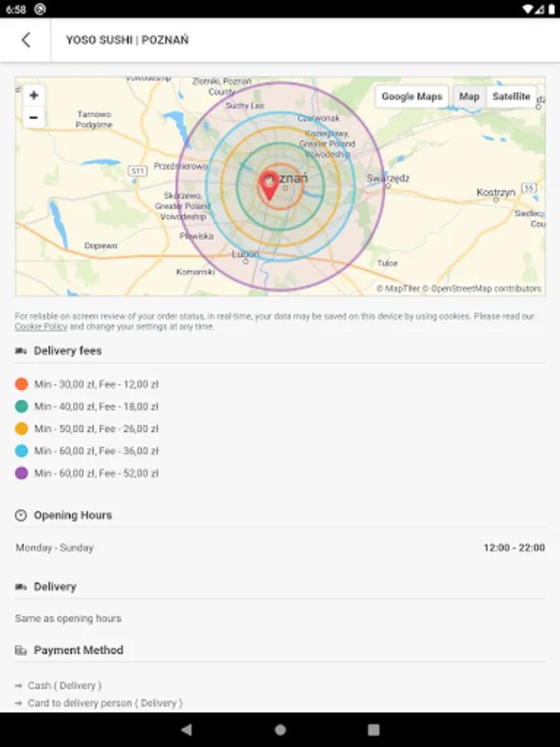
Task: Tap the Android home navigation button
Action: click(280, 730)
